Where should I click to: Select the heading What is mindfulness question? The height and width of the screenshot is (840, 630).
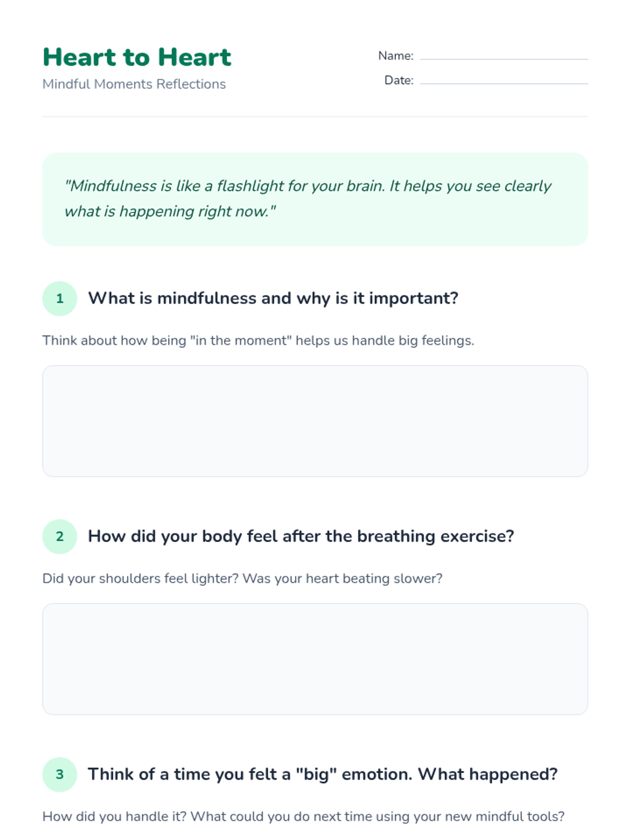tap(273, 298)
